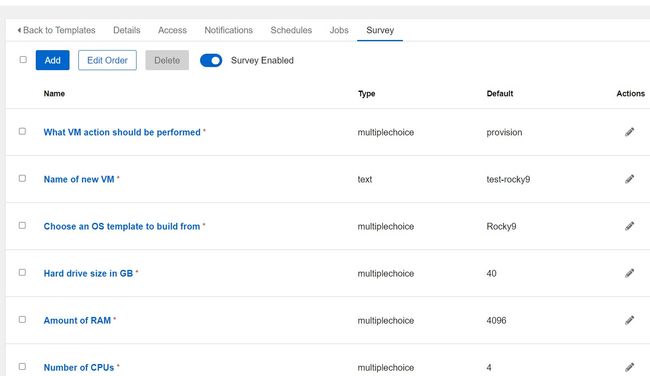Click pencil icon in Number of CPUs row
Screen dimensions: 650x376
point(629,367)
